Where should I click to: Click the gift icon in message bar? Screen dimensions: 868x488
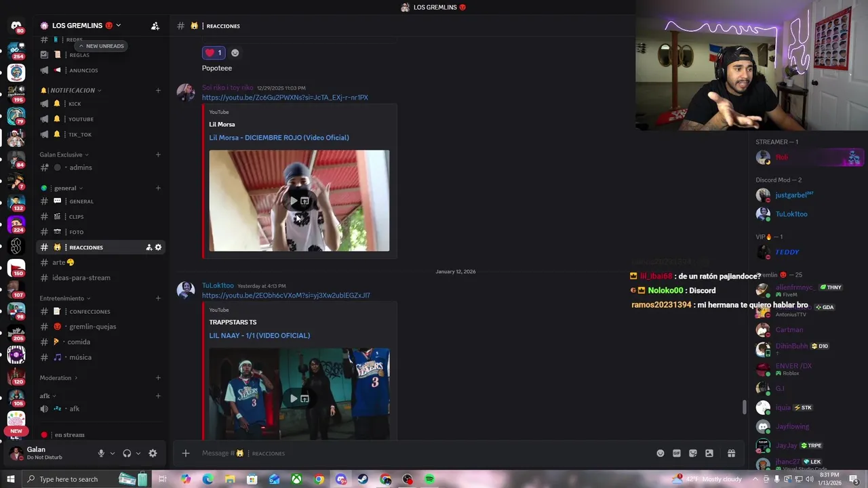tap(731, 453)
